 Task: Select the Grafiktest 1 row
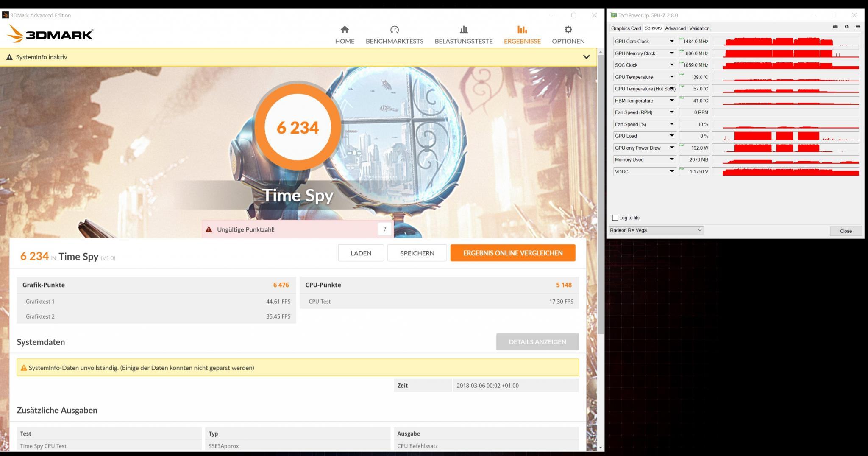tap(156, 302)
